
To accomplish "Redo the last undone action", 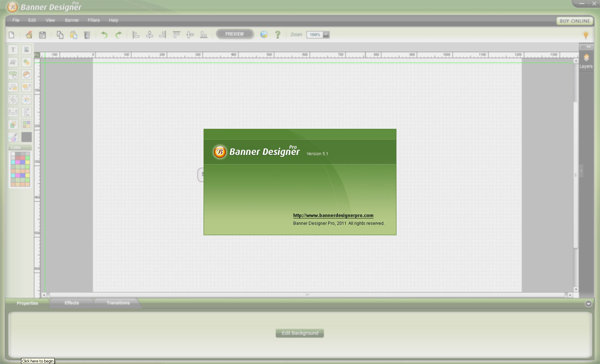I will click(x=118, y=35).
